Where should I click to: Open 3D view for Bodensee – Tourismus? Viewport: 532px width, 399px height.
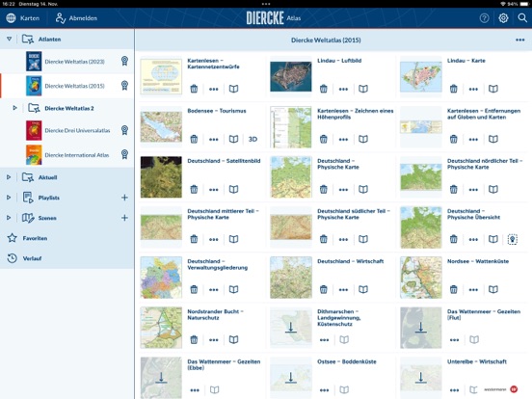click(253, 139)
